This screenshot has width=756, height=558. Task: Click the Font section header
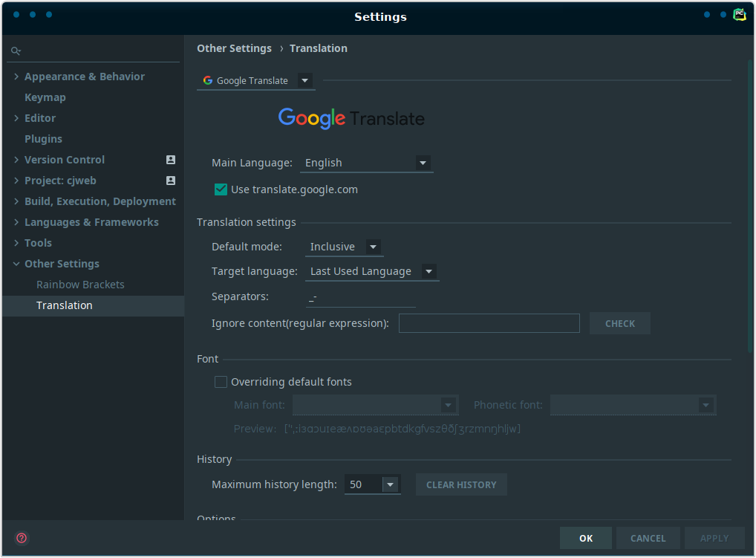point(207,360)
